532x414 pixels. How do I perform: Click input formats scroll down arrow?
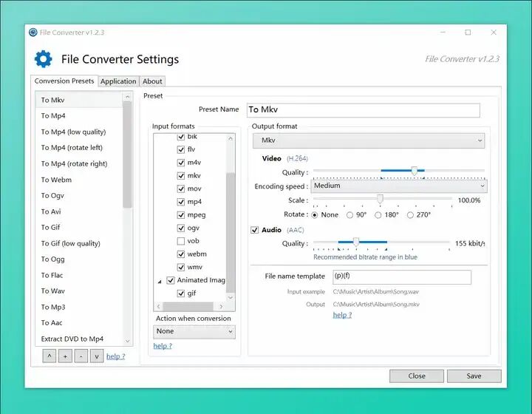[x=231, y=298]
